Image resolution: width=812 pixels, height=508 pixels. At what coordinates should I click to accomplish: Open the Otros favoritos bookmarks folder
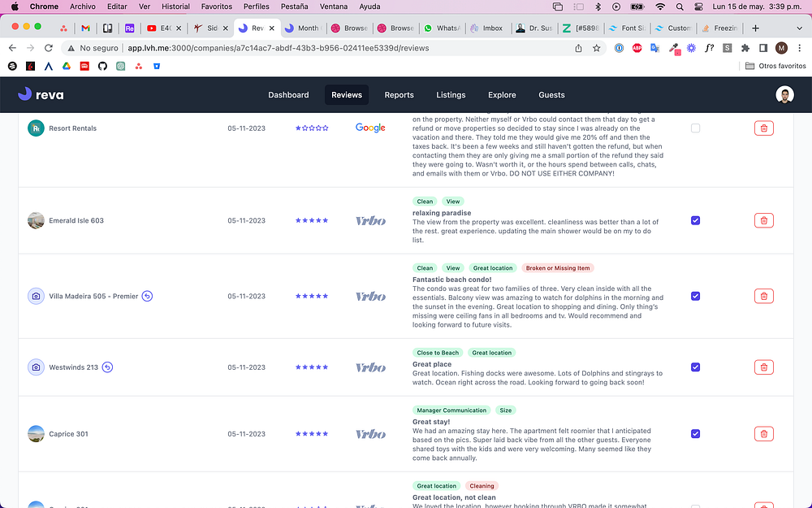click(x=775, y=66)
